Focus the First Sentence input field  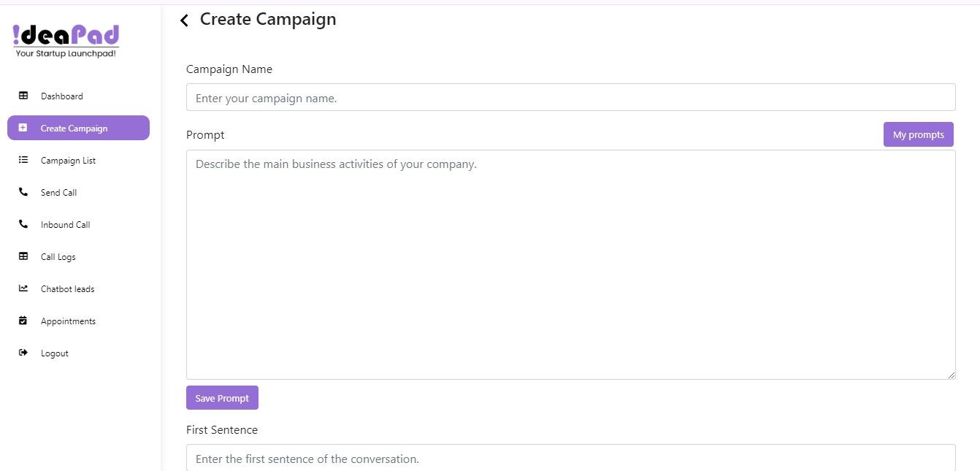pyautogui.click(x=570, y=459)
